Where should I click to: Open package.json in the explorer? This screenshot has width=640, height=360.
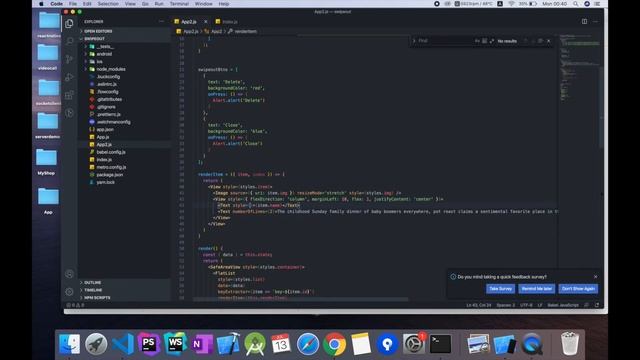tap(124, 175)
